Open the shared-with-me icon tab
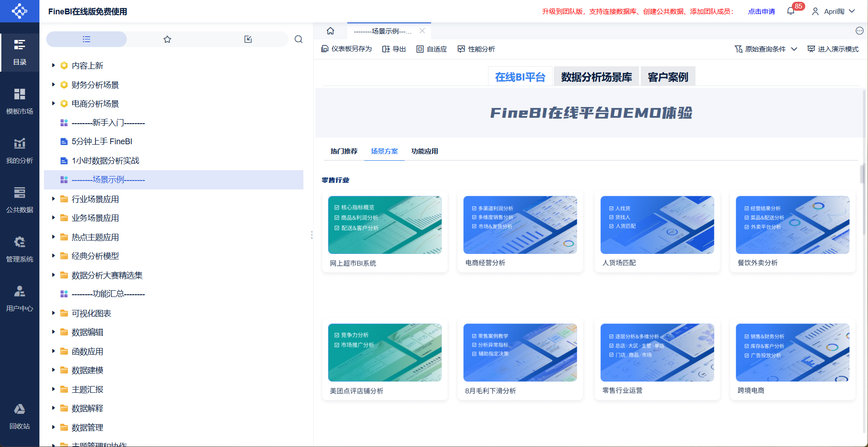Viewport: 868px width, 447px height. [248, 39]
